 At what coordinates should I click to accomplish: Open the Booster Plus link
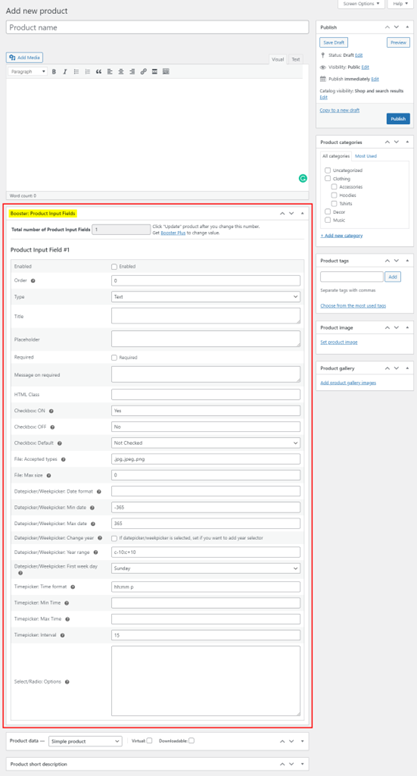[x=173, y=233]
